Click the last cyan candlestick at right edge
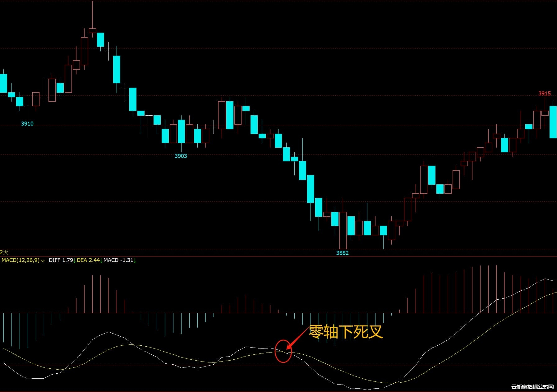This screenshot has width=557, height=392. click(553, 122)
